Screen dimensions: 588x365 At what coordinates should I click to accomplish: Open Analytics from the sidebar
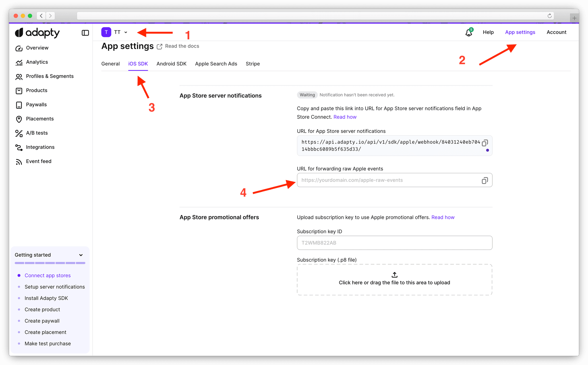19,62
